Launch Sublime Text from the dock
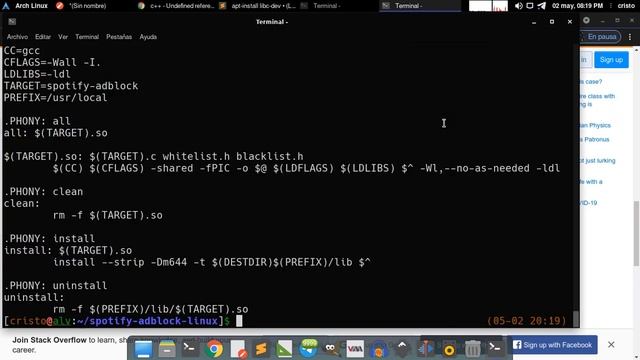640x360 pixels. point(261,349)
